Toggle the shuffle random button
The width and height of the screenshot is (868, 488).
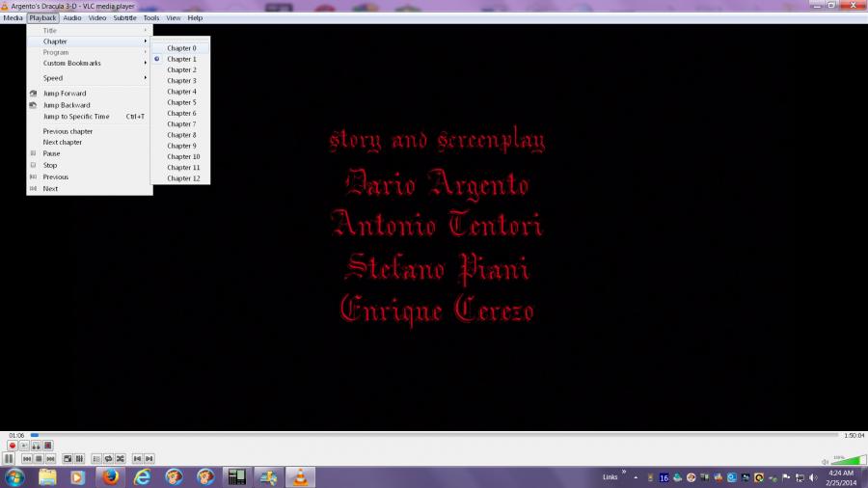[121, 459]
